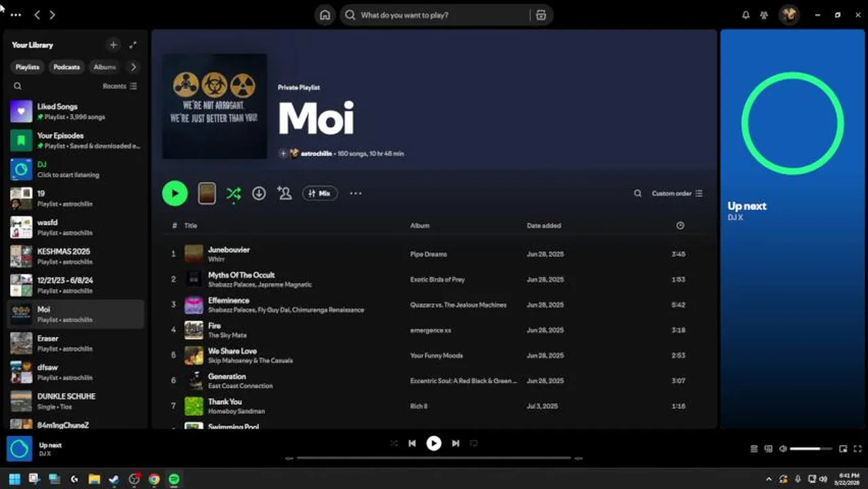Click into the search input field
This screenshot has width=868, height=489.
pos(443,15)
